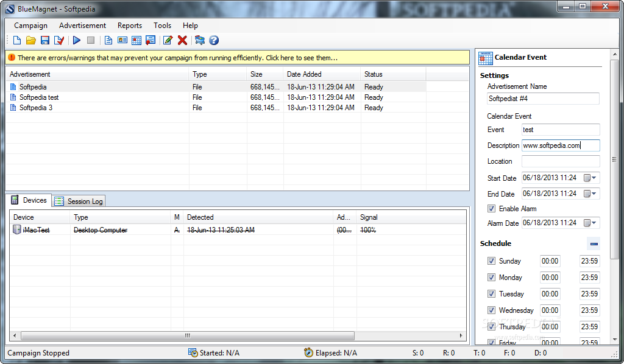Click the shopping cart purchase icon
624x364 pixels.
pyautogui.click(x=200, y=40)
